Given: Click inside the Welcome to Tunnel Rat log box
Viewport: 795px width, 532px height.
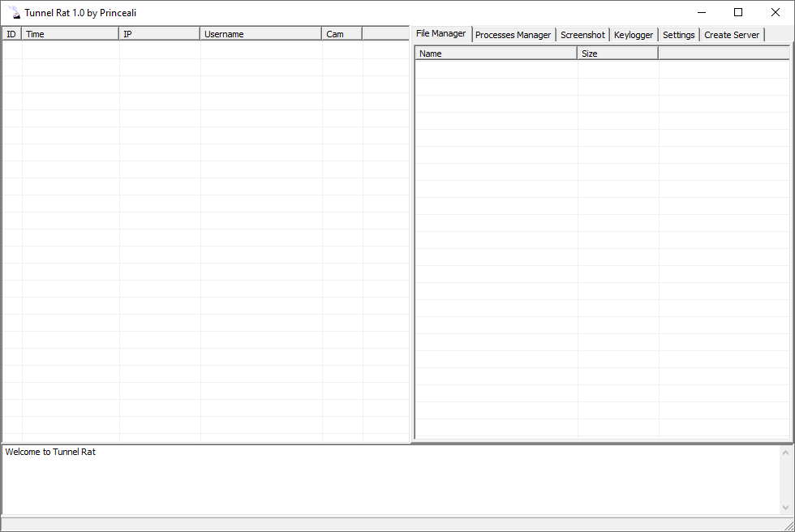Looking at the screenshot, I should click(389, 479).
